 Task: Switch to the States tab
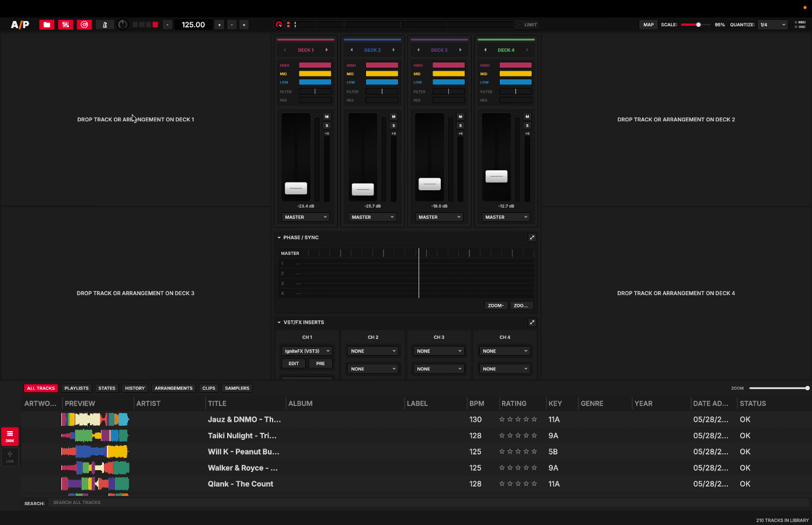(107, 388)
